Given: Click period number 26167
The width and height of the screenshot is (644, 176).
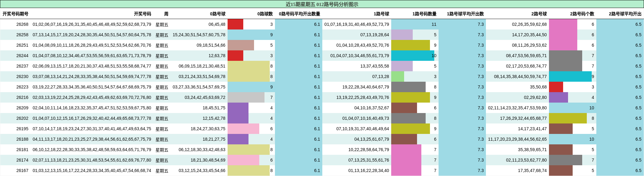Looking at the screenshot, I should click(22, 170).
